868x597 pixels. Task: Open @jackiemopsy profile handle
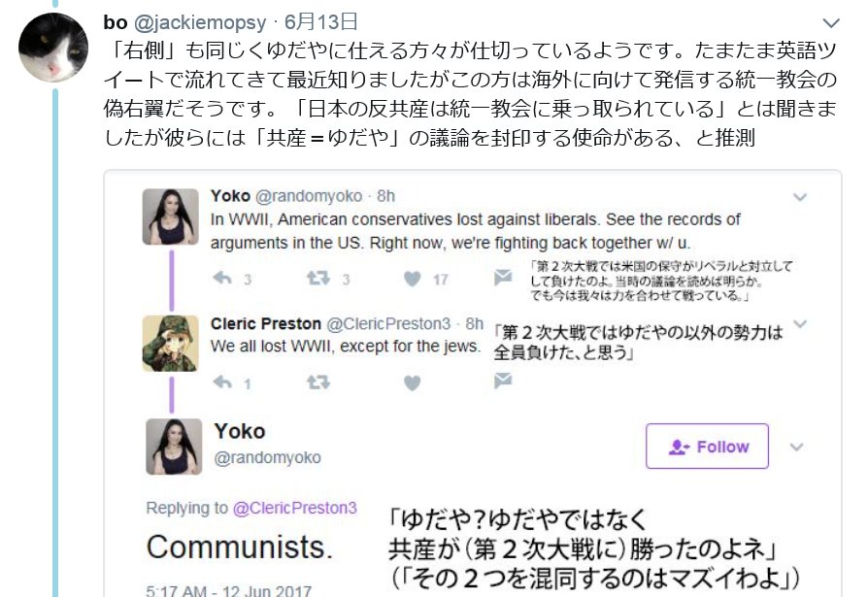200,22
